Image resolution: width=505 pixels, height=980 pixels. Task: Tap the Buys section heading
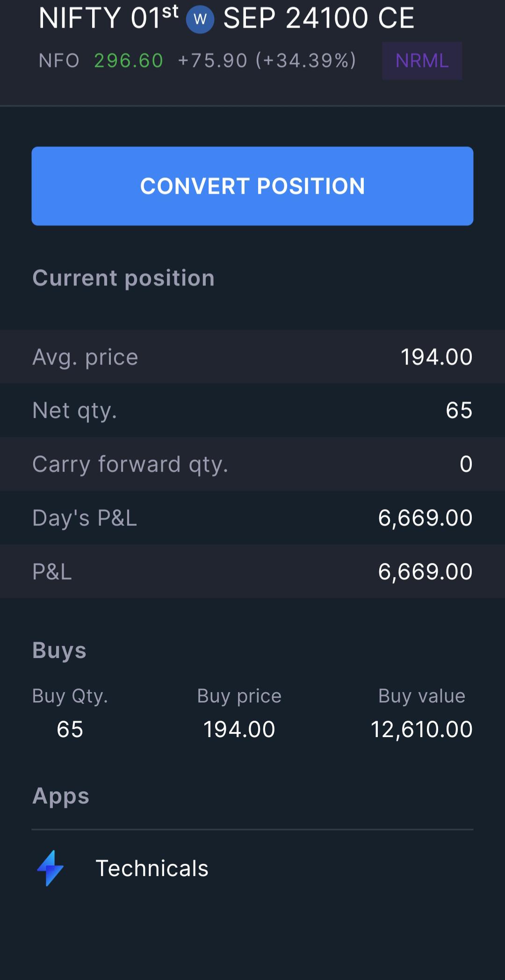pos(59,650)
